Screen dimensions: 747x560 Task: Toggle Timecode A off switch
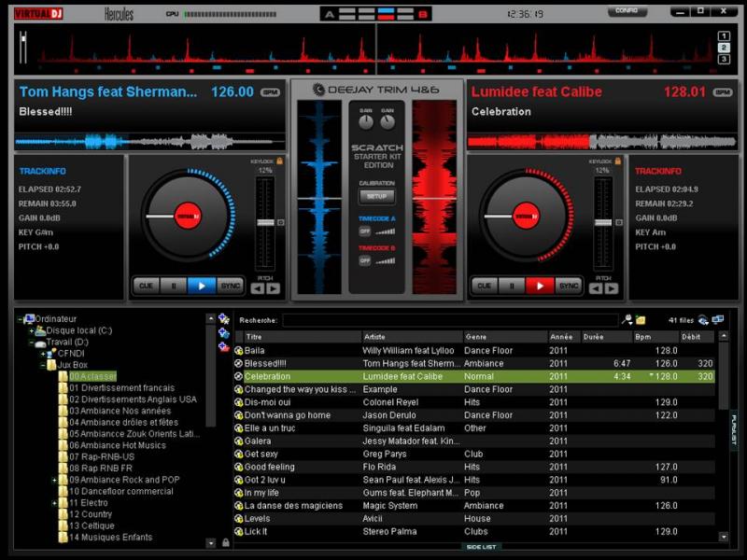pos(365,231)
